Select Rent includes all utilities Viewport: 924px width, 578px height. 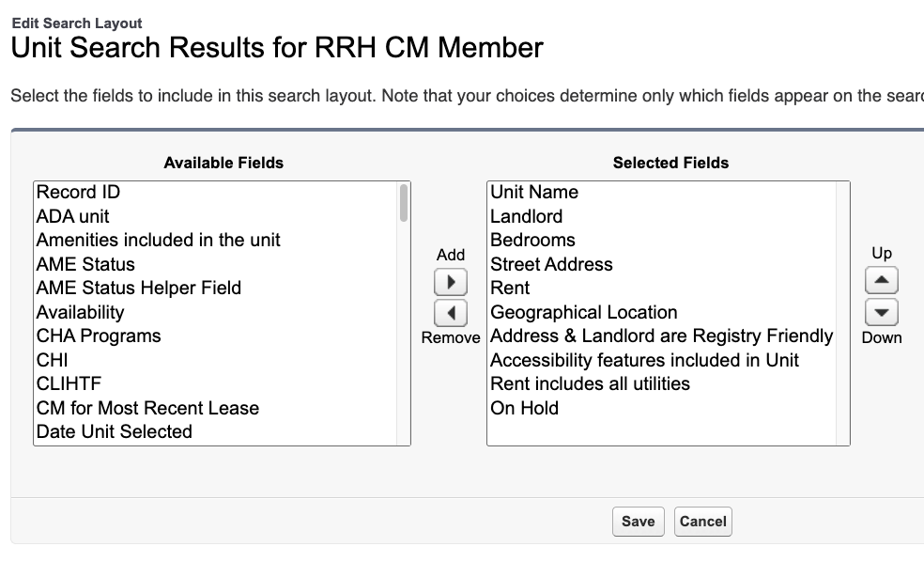[590, 383]
